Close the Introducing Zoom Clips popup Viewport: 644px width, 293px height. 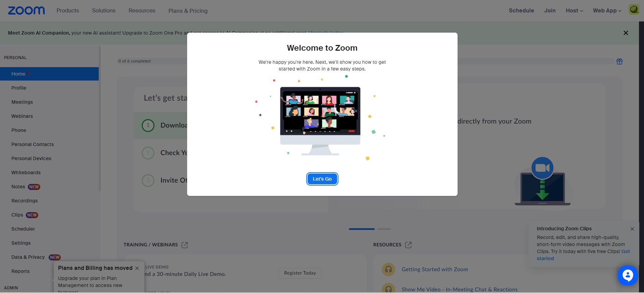tap(632, 229)
